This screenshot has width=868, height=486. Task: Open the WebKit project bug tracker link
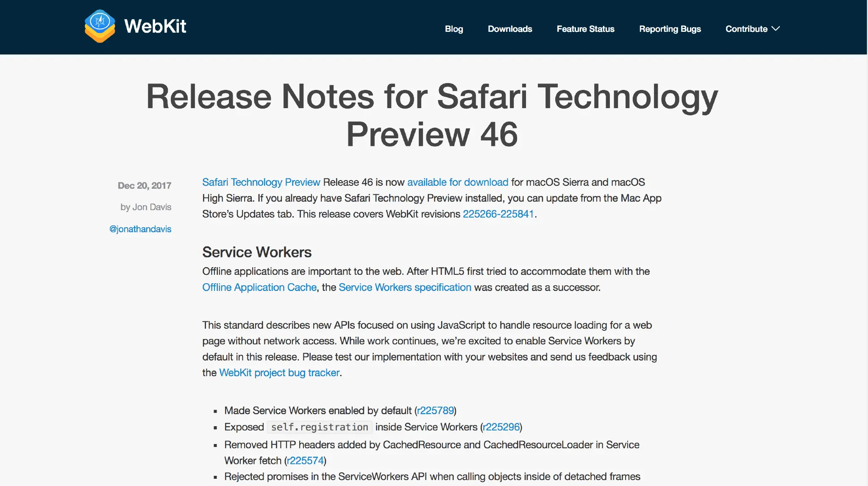(279, 373)
